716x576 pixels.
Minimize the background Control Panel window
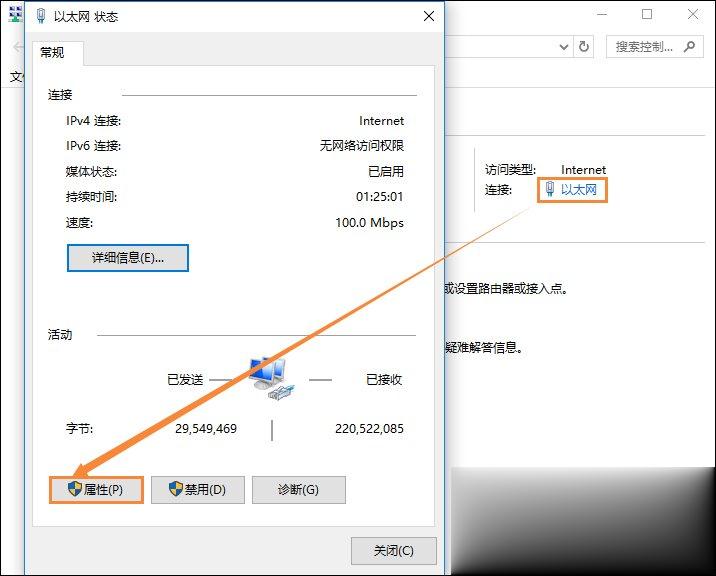coord(602,14)
